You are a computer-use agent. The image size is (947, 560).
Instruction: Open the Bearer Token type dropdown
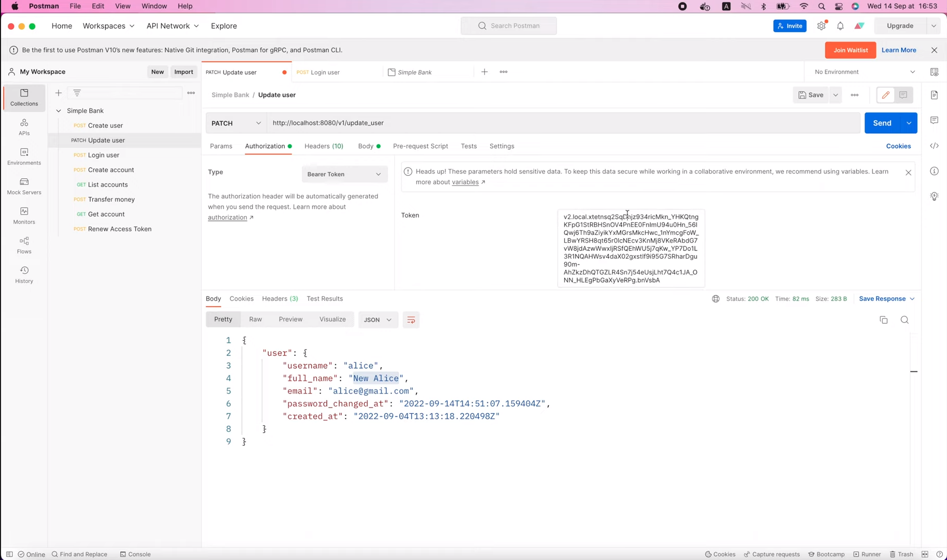(344, 174)
